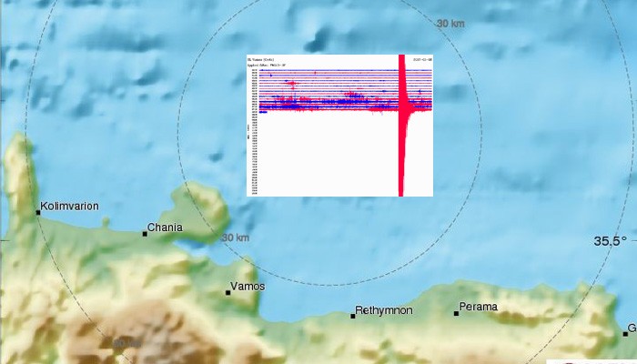This screenshot has width=637, height=364.
Task: Click the Rethymnon town marker square
Action: 353,316
